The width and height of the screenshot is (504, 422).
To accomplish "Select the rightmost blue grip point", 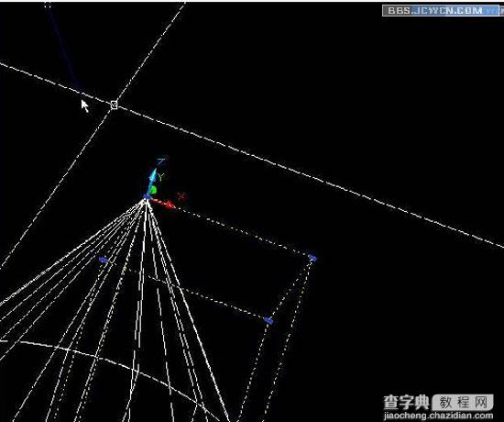I will tap(312, 258).
